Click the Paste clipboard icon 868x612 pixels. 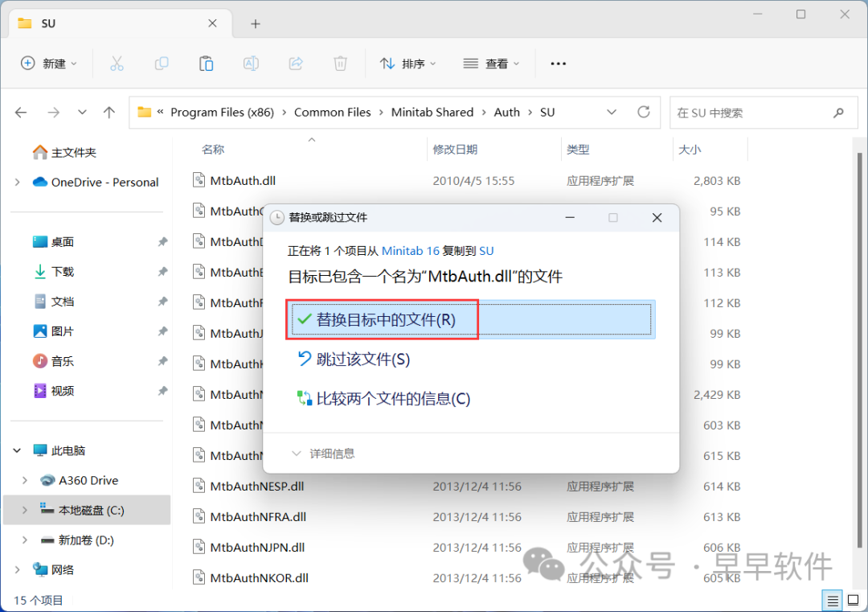[206, 64]
